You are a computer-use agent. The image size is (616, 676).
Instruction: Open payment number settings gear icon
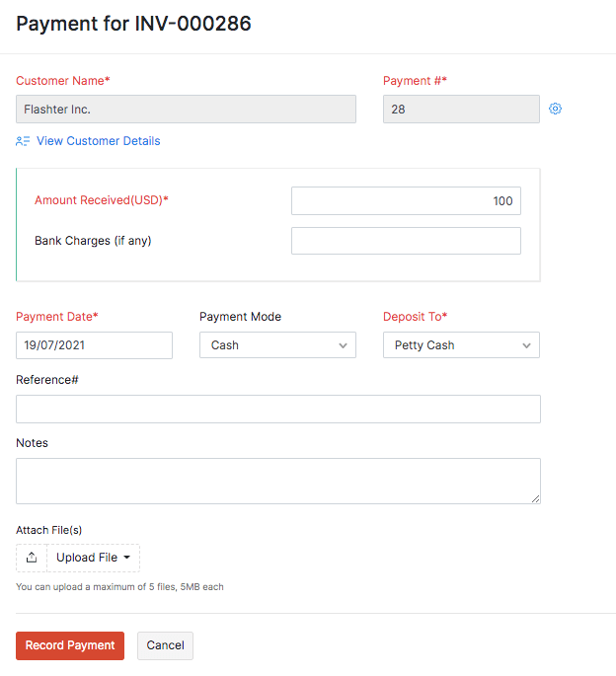click(x=555, y=110)
